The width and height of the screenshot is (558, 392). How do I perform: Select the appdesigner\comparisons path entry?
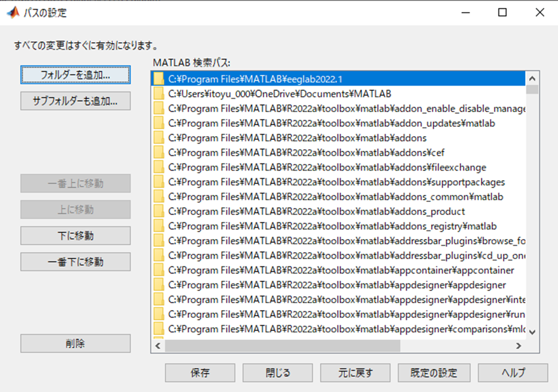point(339,329)
